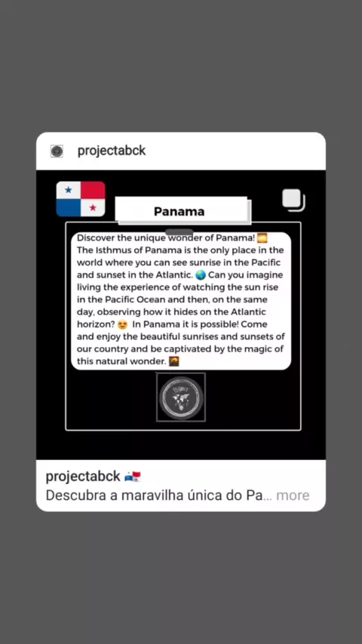Expand the caption with 'more'
This screenshot has width=362, height=644.
[293, 495]
